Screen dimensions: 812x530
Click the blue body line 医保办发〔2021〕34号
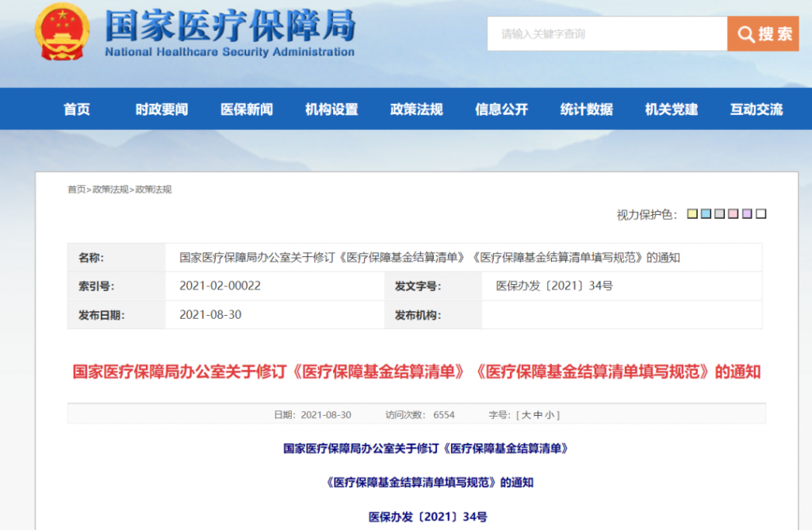pos(427,517)
